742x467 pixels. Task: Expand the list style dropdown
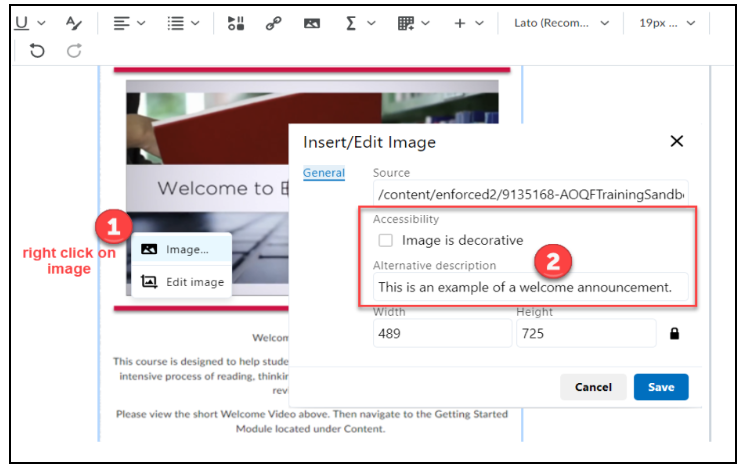point(183,23)
